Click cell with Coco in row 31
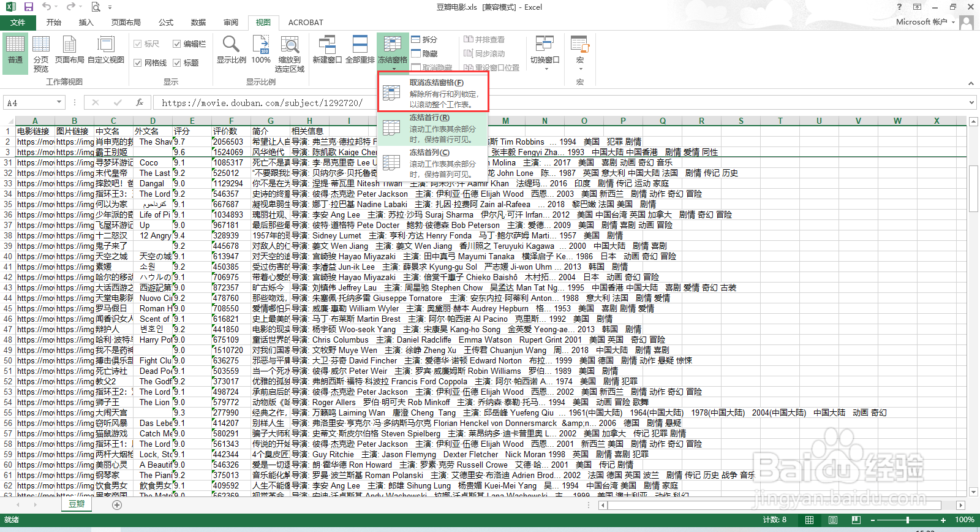Screen dimensions: 980x532 153,162
